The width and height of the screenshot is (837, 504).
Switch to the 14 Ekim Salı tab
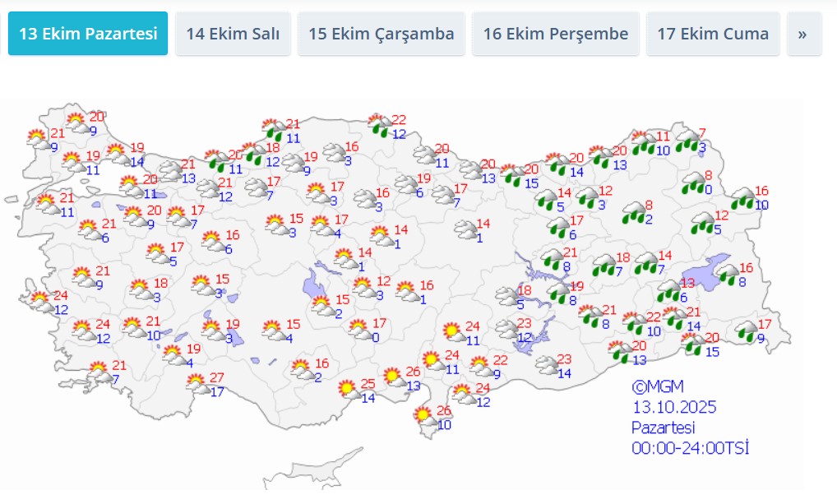(233, 34)
